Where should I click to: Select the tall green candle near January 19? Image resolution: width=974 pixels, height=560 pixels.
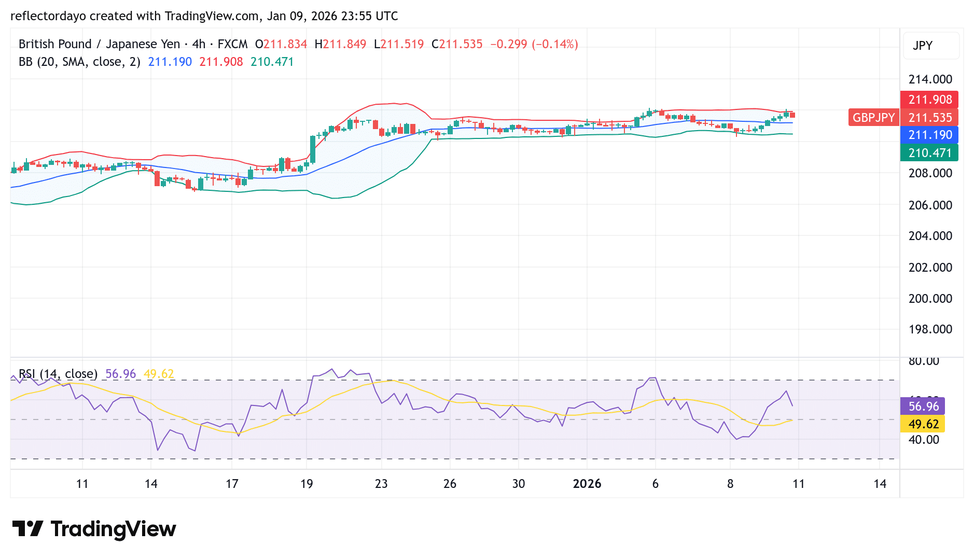312,150
